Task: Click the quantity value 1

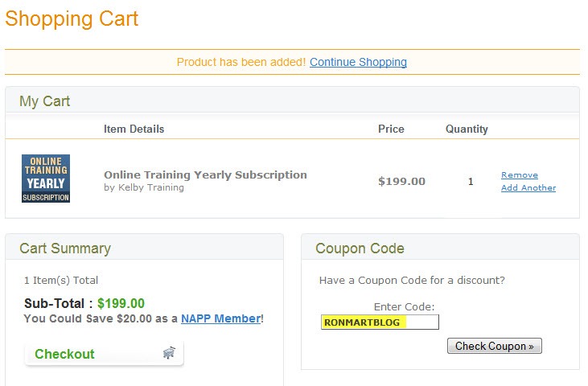Action: click(x=471, y=182)
